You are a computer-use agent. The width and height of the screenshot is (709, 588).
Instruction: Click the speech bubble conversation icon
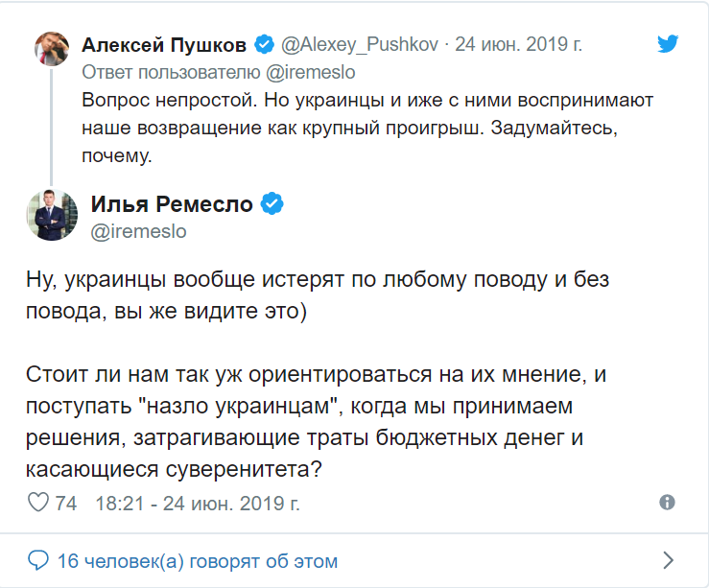pyautogui.click(x=37, y=560)
